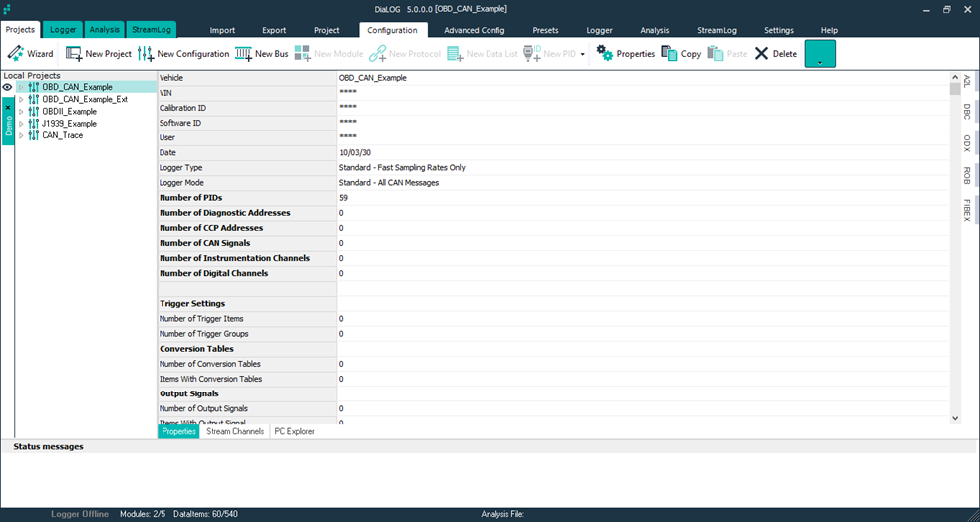Add a New Bus
This screenshot has height=522, width=980.
(261, 54)
